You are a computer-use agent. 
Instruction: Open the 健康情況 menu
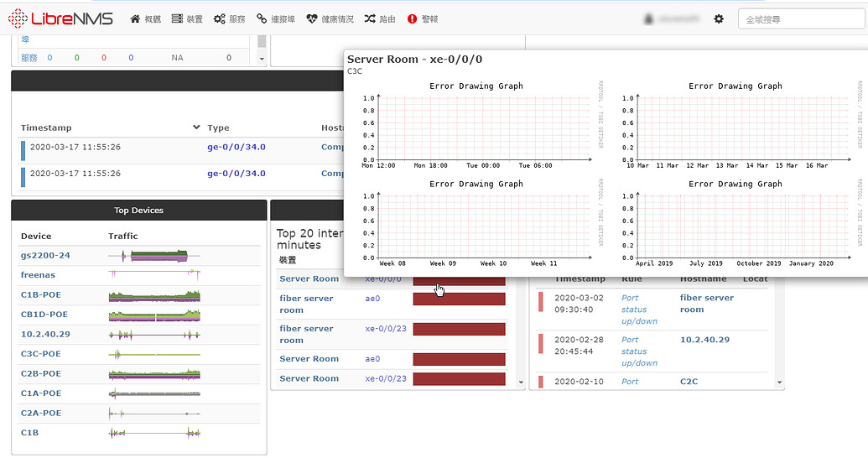[330, 18]
